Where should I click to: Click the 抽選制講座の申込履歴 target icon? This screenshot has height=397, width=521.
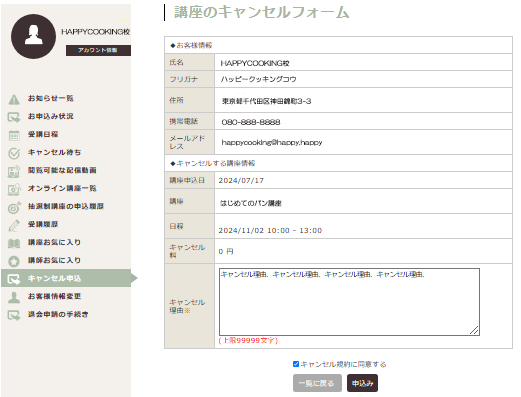pyautogui.click(x=14, y=207)
